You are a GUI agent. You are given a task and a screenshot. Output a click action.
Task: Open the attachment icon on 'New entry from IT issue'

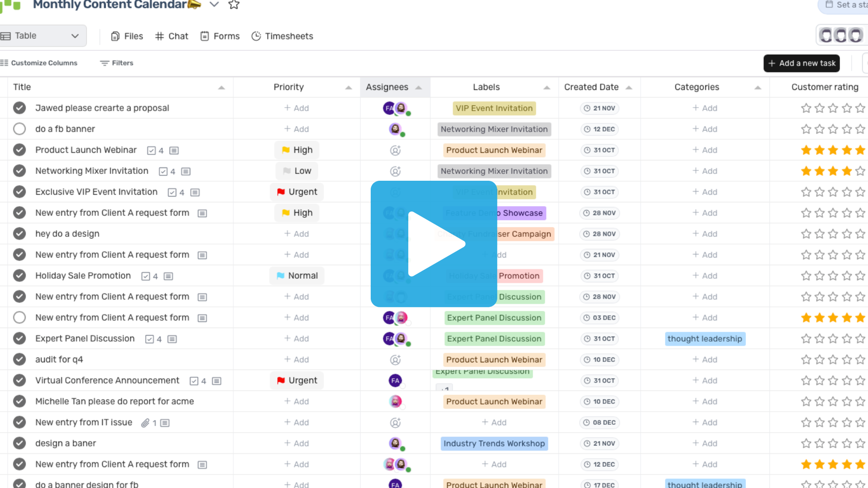point(145,423)
